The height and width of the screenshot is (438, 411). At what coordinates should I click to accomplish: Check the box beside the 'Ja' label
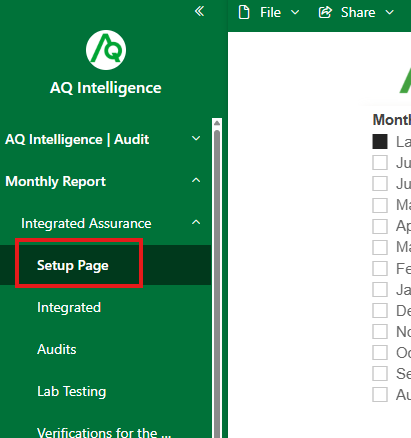coord(380,290)
